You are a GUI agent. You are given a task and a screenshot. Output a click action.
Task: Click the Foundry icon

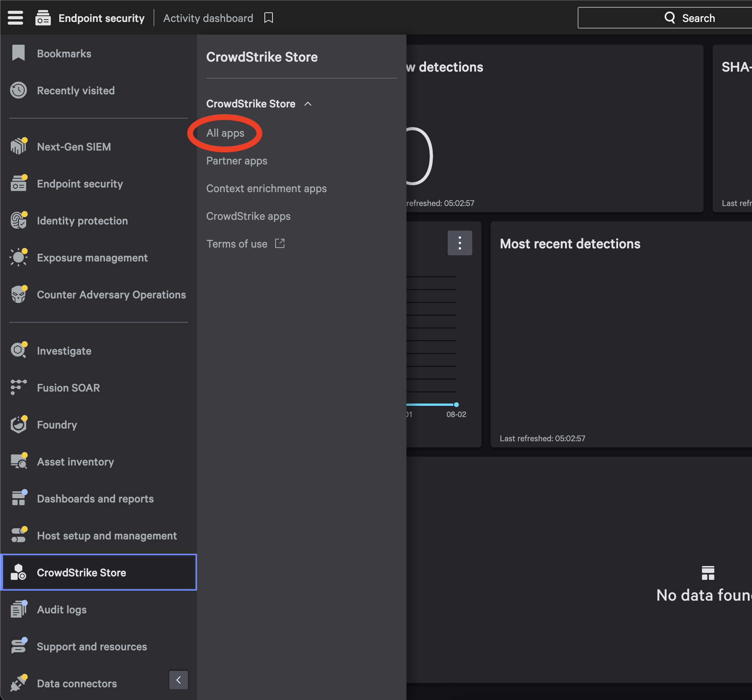point(18,425)
